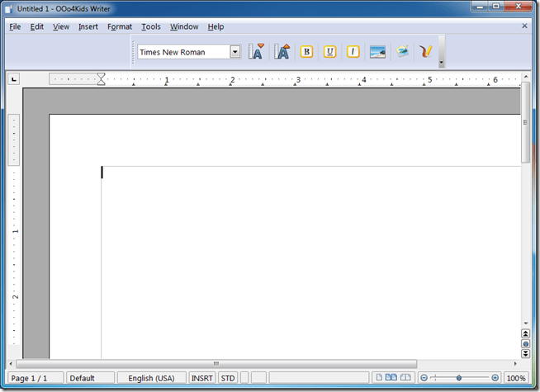Screen dimensions: 540x392
Task: Click the horizontal scrollbar at bottom
Action: 216,363
